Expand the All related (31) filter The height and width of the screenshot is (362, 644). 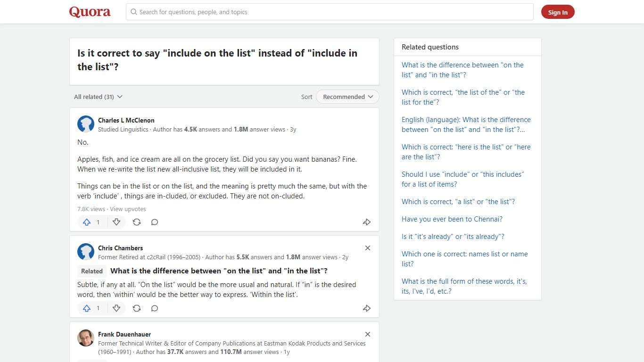coord(98,97)
